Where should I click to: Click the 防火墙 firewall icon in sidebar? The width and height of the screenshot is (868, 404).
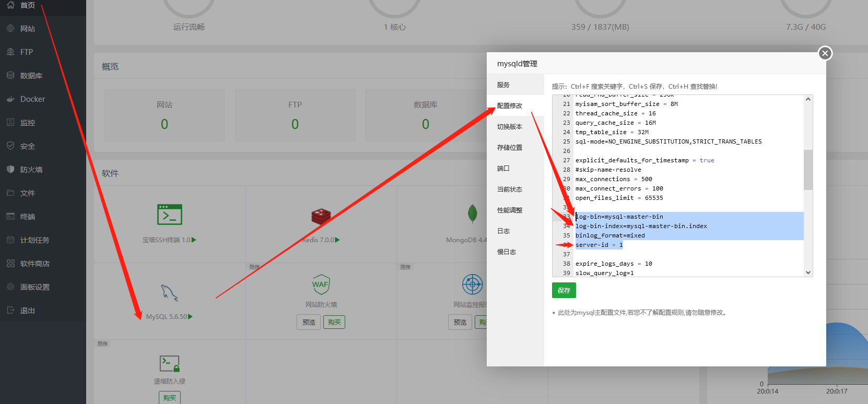coord(10,169)
